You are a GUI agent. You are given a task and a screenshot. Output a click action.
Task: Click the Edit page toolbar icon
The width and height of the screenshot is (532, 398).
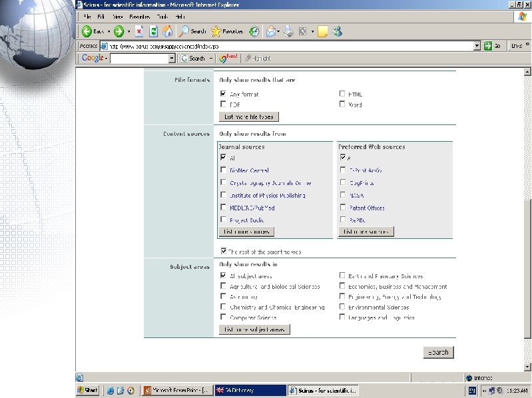click(x=302, y=31)
